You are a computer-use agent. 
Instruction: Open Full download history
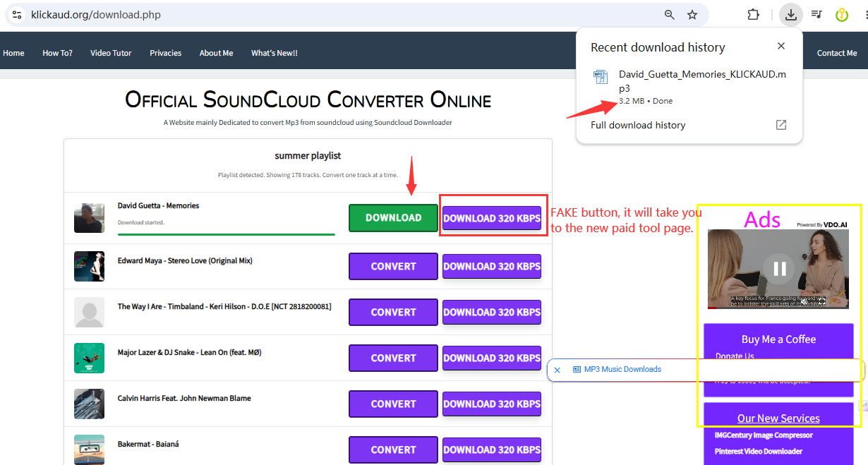click(638, 125)
